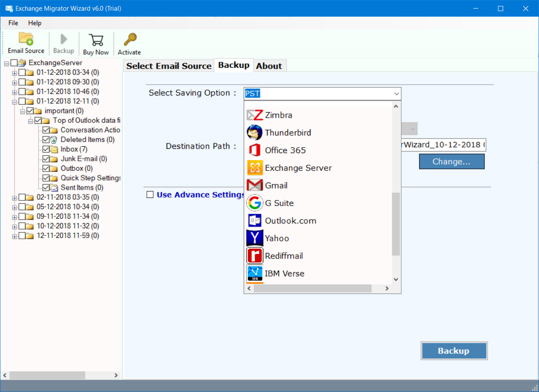Viewport: 539px width, 392px height.
Task: Open the Buy Now cart icon
Action: pyautogui.click(x=96, y=40)
